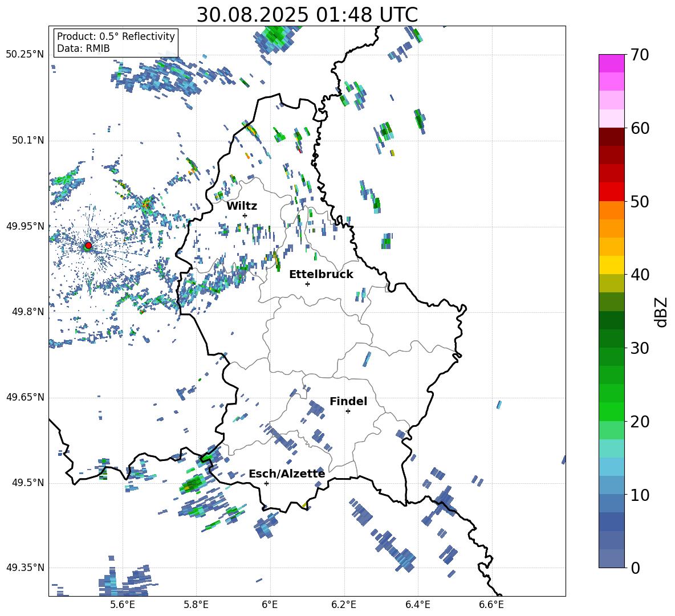
Task: Click the Data: RMIB text
Action: coord(83,48)
